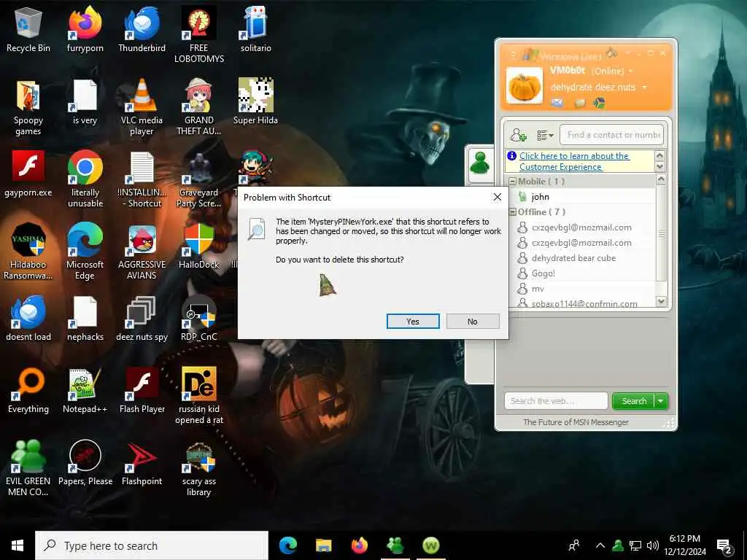The width and height of the screenshot is (747, 560).
Task: Close the Problem with Shortcut dialog
Action: 497,197
